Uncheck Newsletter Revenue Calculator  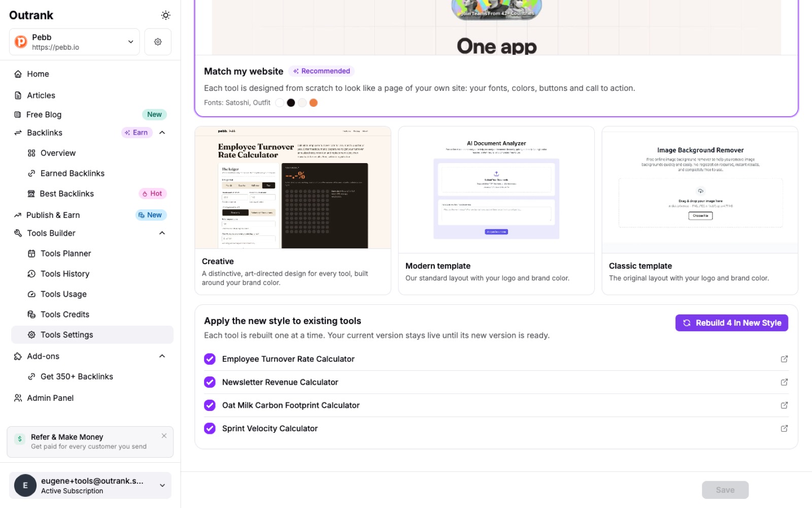point(210,383)
